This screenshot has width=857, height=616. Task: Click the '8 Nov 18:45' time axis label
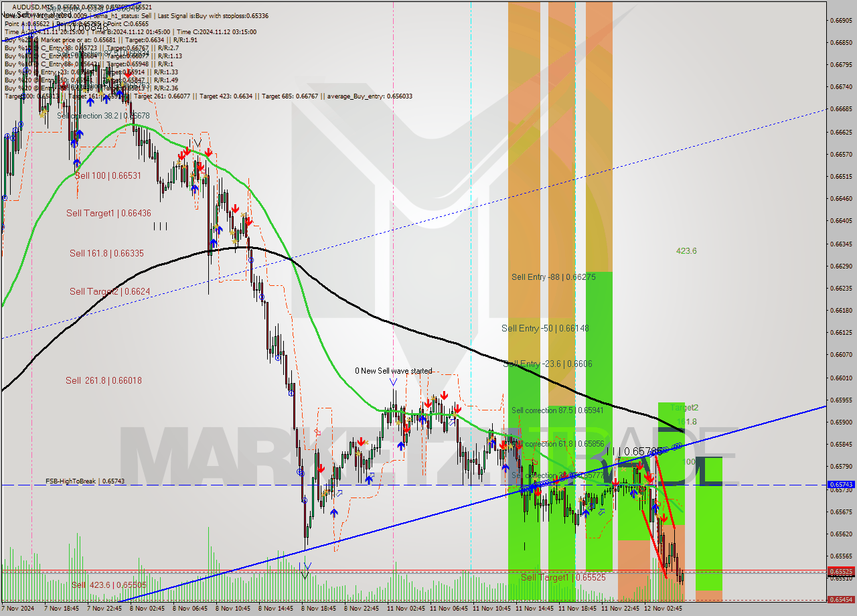(318, 609)
